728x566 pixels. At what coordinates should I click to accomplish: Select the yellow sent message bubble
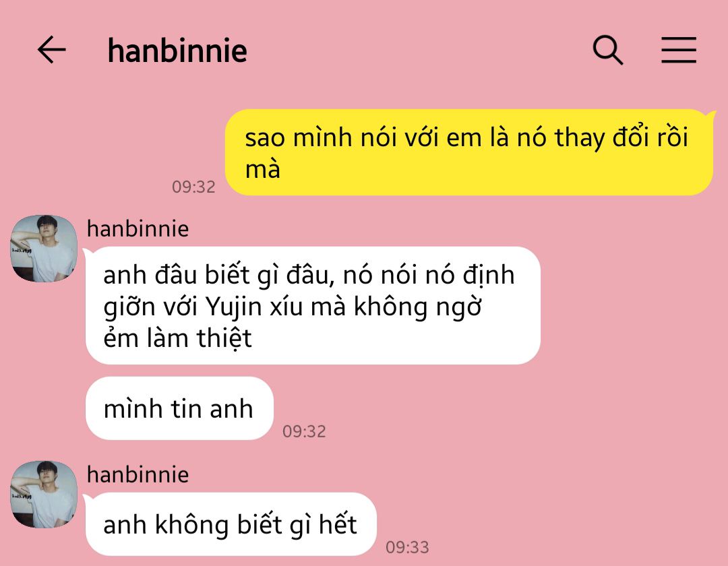469,152
